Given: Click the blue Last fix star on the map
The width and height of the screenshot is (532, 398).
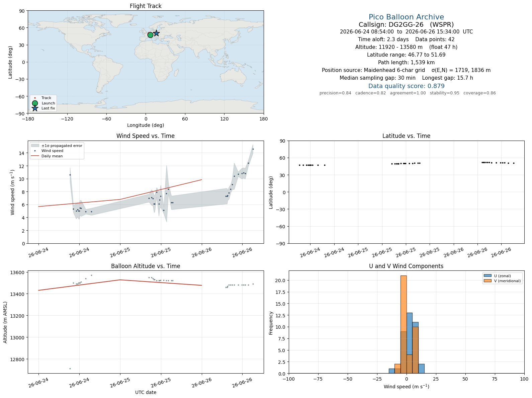Looking at the screenshot, I should (156, 33).
